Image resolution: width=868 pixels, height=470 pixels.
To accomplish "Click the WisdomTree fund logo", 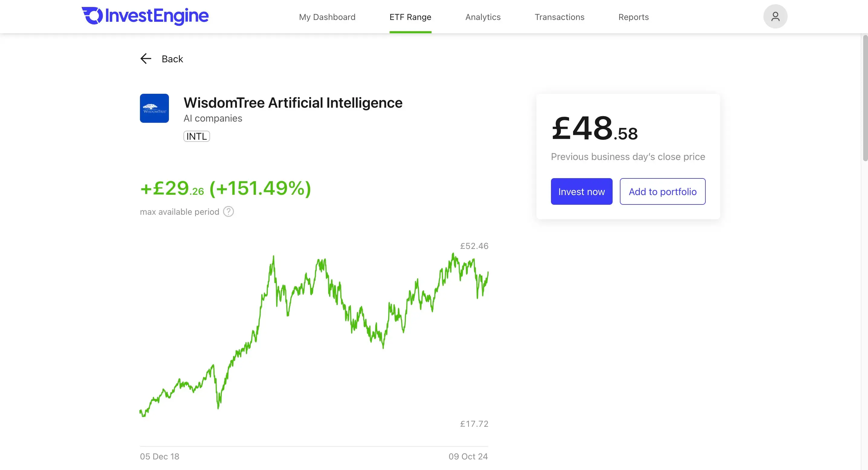I will point(154,108).
